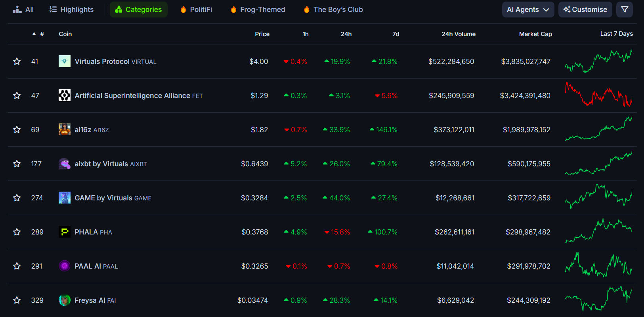The image size is (644, 317).
Task: Sort by the Price column header
Action: pyautogui.click(x=262, y=34)
